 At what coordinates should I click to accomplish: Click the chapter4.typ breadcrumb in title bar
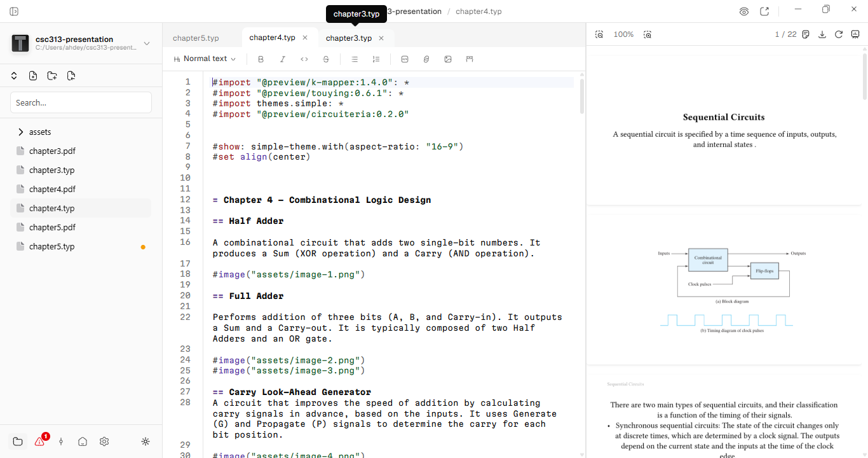point(478,11)
